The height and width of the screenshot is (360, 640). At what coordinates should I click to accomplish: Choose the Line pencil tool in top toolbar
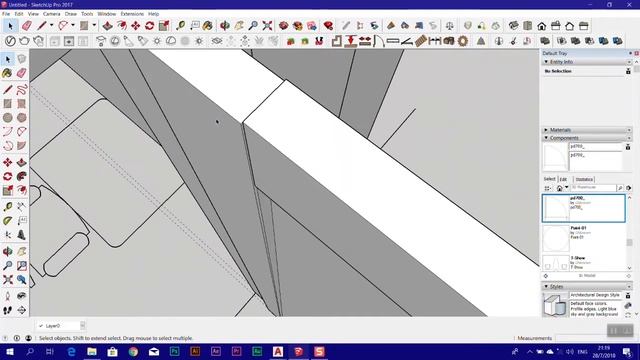click(x=42, y=26)
